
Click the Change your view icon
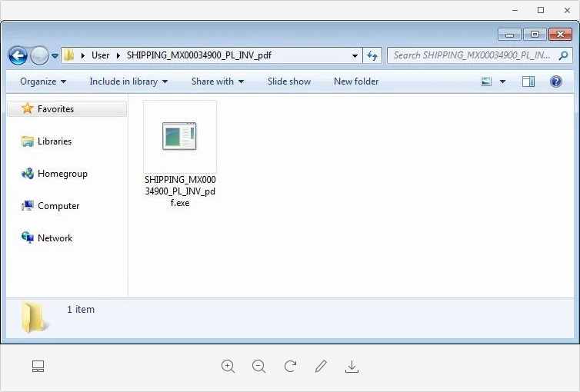point(486,81)
